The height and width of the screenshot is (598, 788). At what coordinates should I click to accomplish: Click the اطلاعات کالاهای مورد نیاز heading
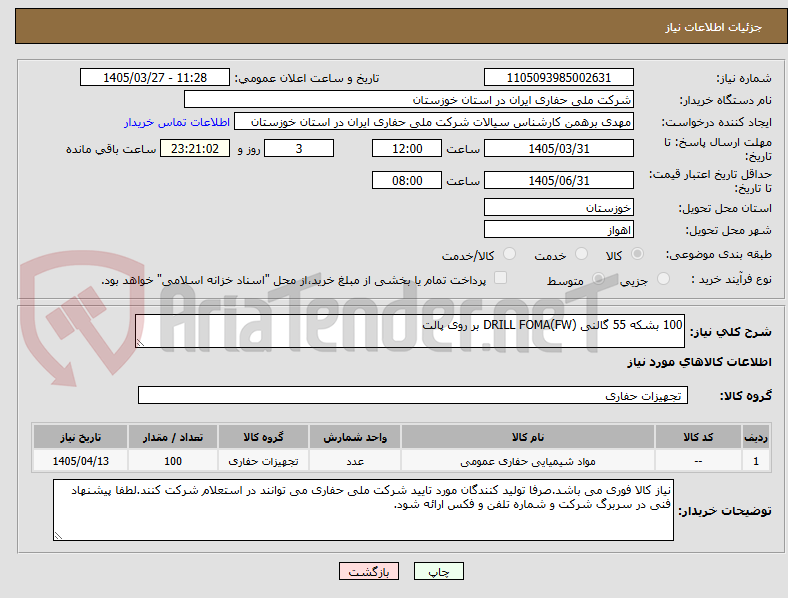pyautogui.click(x=699, y=362)
